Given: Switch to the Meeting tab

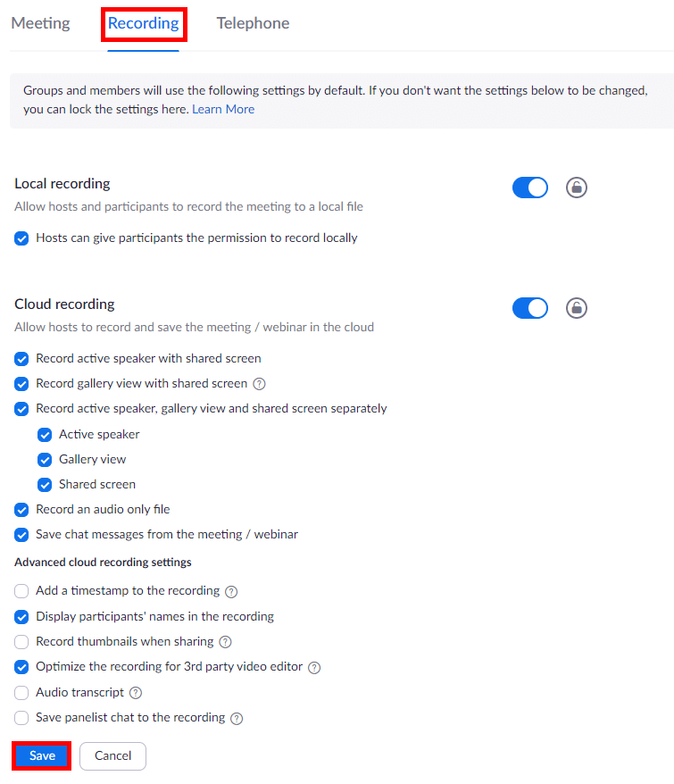Looking at the screenshot, I should [x=40, y=23].
